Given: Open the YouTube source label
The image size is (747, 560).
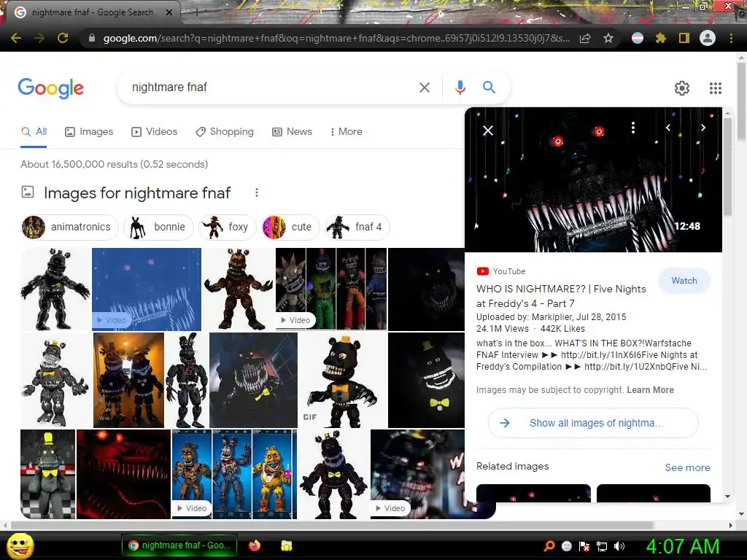Looking at the screenshot, I should click(x=501, y=271).
